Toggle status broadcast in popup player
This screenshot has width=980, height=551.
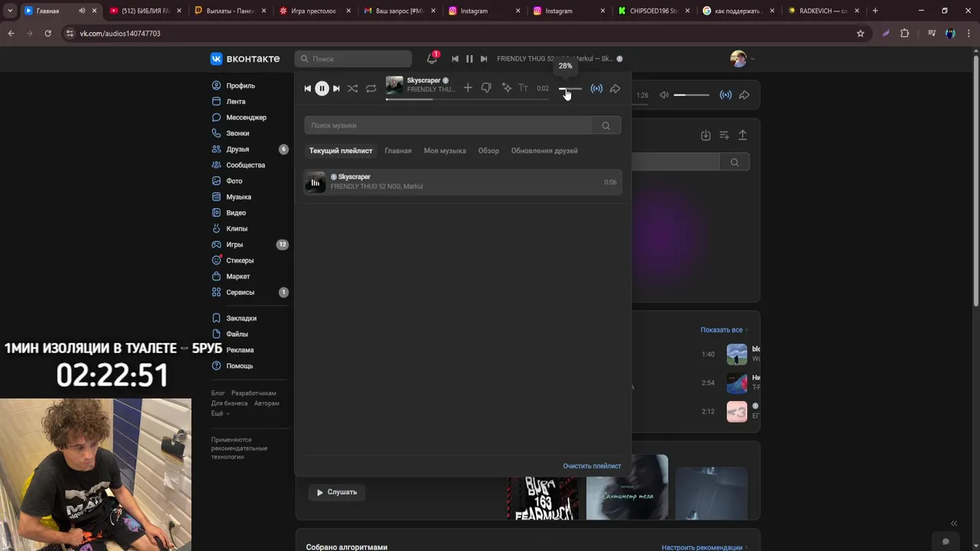tap(596, 89)
